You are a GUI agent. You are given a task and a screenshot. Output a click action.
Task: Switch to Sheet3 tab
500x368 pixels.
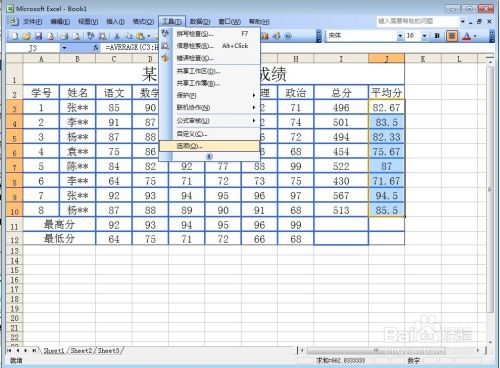(109, 350)
